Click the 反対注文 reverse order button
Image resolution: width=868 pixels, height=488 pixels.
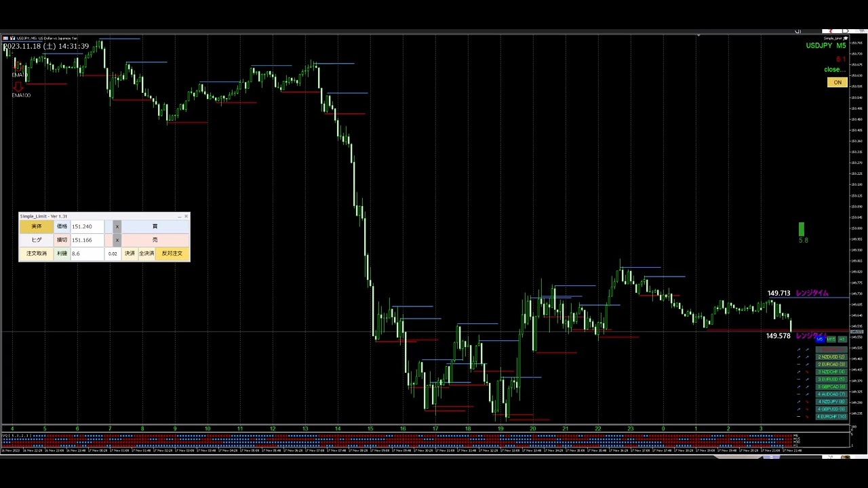click(172, 253)
